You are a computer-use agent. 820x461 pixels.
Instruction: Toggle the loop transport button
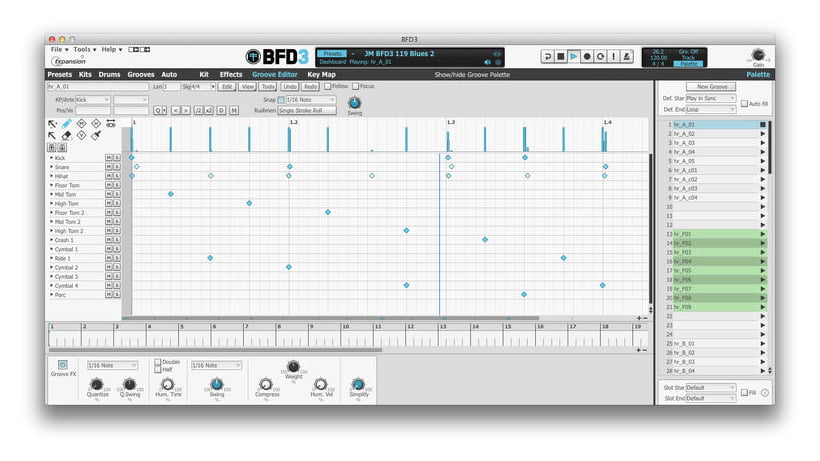600,56
